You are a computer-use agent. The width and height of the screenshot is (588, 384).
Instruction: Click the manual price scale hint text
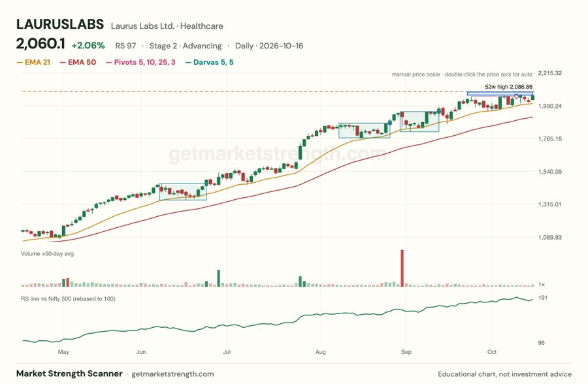[462, 74]
